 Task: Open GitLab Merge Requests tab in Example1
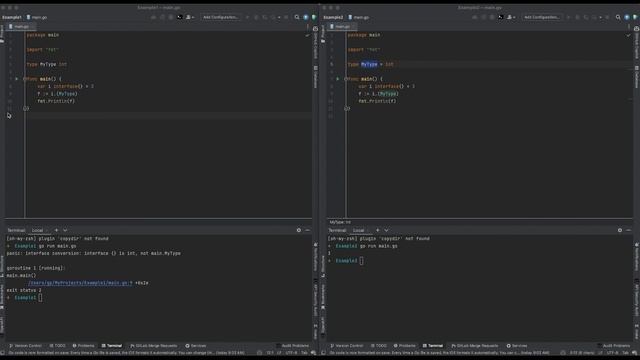tap(153, 346)
